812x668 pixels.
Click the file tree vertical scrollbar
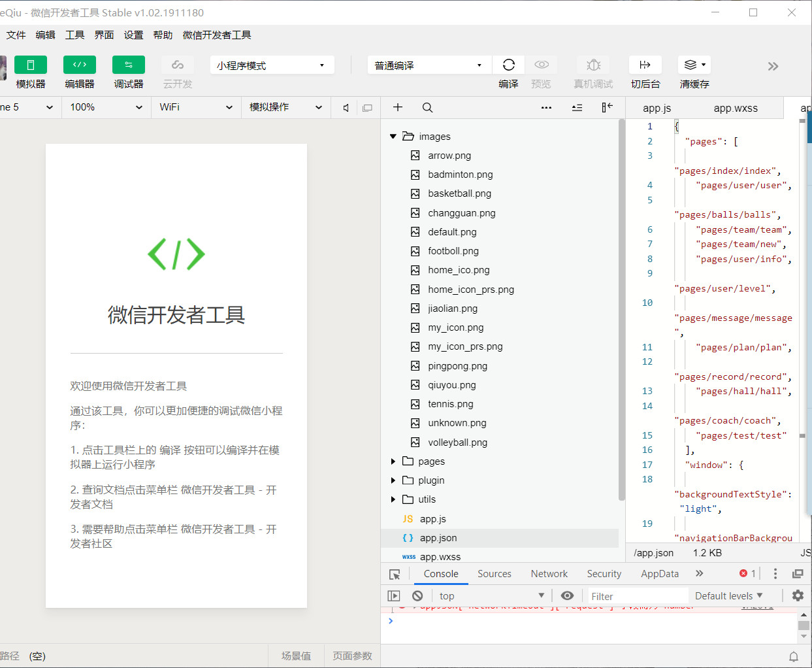click(622, 310)
